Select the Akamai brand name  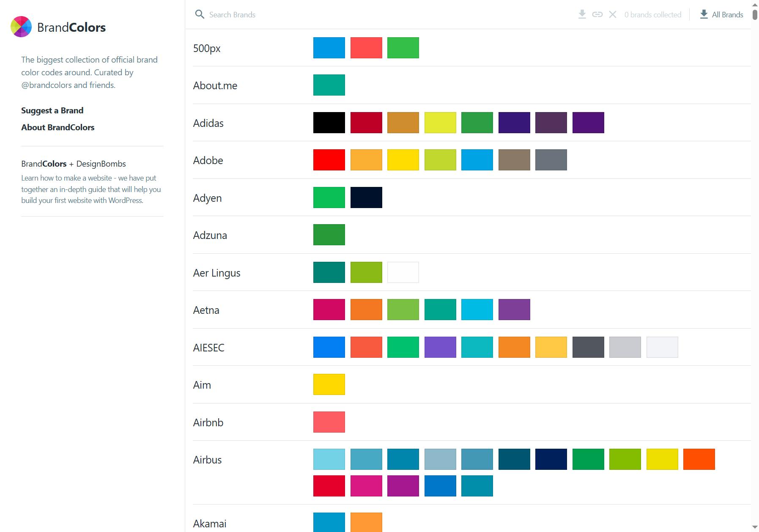click(x=210, y=524)
